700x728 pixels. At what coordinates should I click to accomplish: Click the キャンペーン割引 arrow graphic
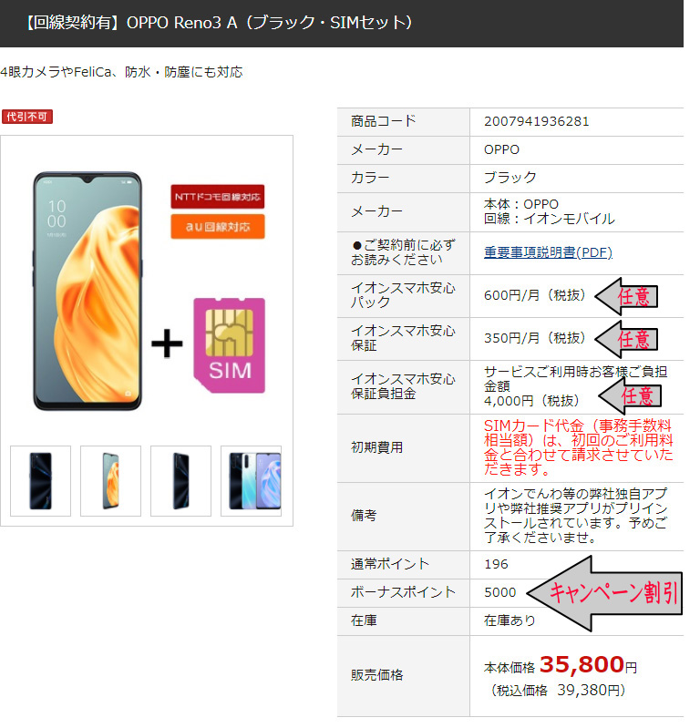click(605, 593)
